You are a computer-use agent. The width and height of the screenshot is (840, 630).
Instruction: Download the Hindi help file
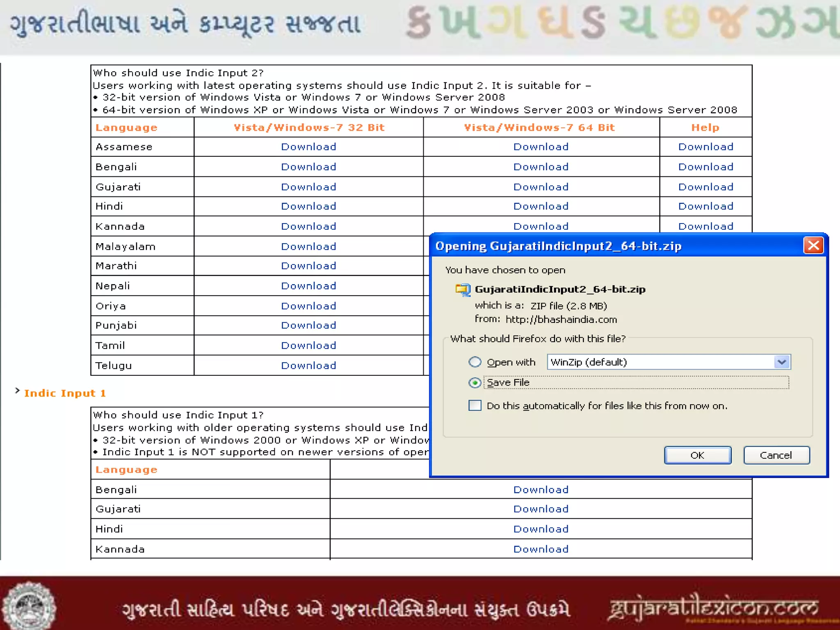[x=705, y=206]
